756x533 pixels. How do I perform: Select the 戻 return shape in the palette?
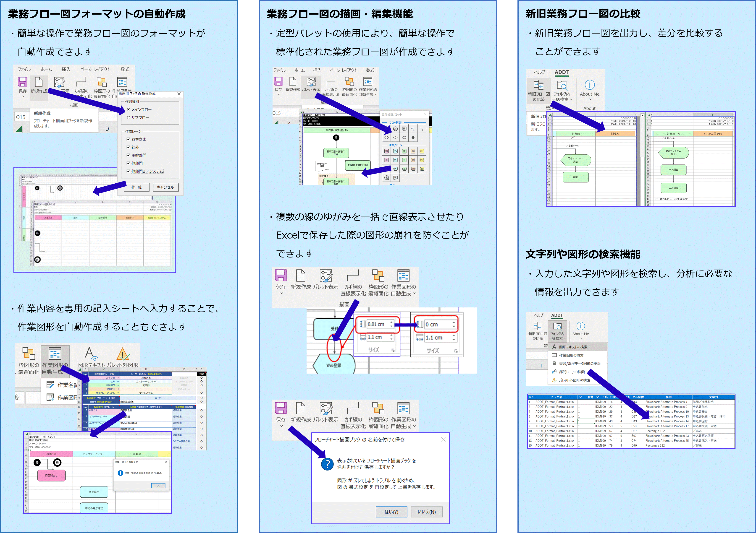click(x=404, y=129)
